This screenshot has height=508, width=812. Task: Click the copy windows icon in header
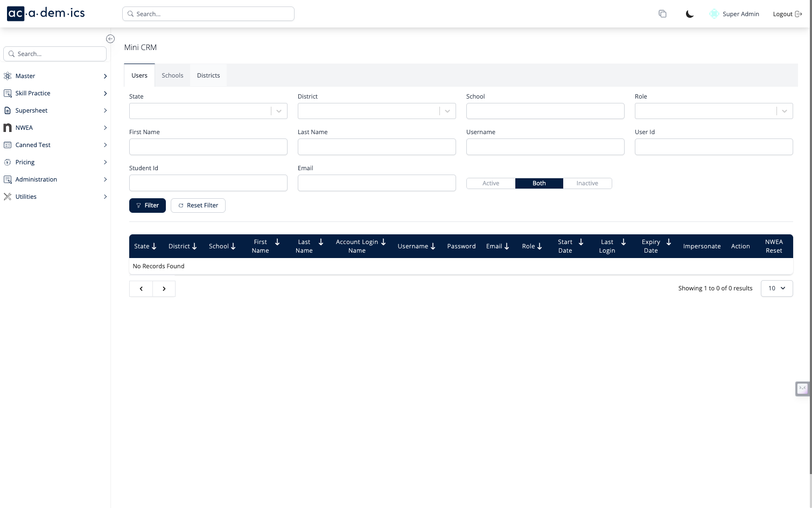663,14
